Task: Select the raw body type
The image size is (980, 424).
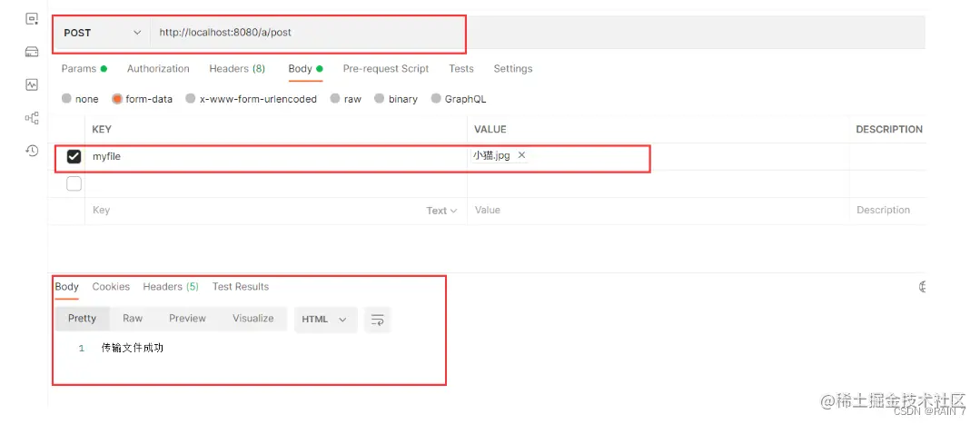Action: point(346,99)
